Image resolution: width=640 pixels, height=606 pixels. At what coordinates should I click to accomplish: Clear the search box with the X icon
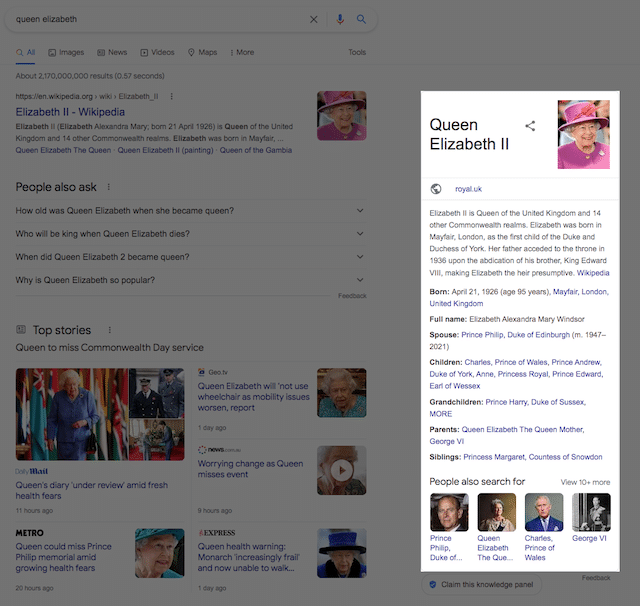pyautogui.click(x=313, y=19)
